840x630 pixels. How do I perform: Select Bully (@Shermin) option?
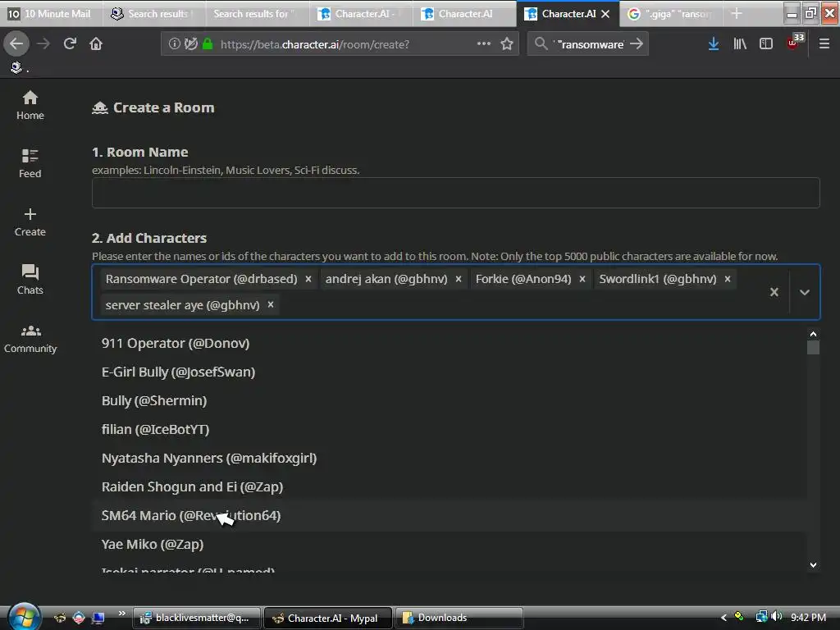click(449, 400)
